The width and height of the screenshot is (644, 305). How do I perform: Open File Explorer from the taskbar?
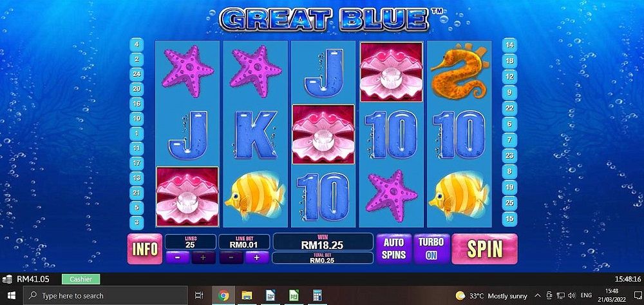[x=247, y=295]
